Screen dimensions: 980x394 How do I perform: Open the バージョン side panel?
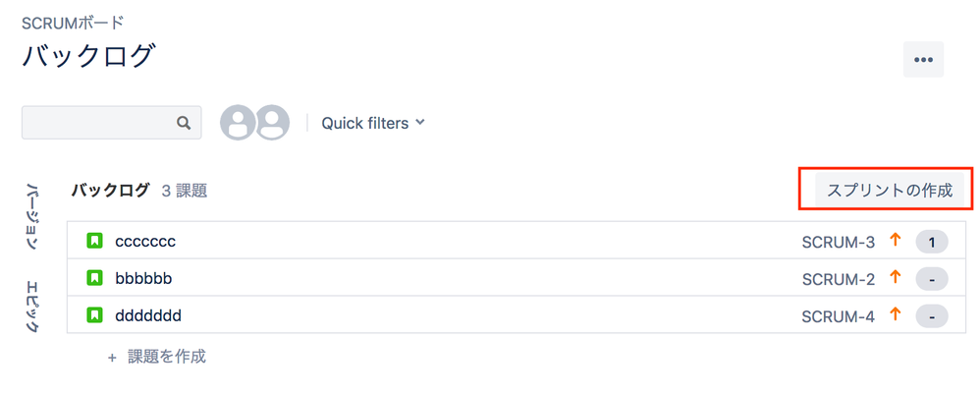[33, 216]
